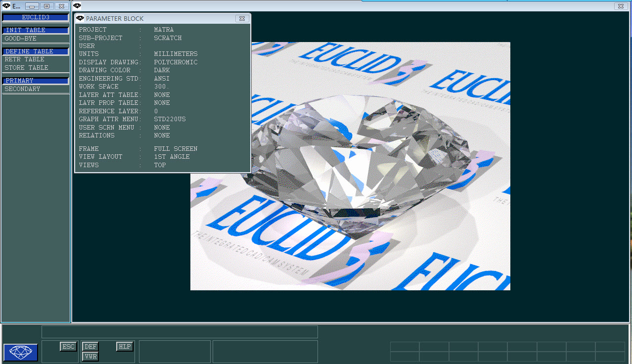The height and width of the screenshot is (364, 632).
Task: Open help with the HLP button
Action: click(x=125, y=347)
